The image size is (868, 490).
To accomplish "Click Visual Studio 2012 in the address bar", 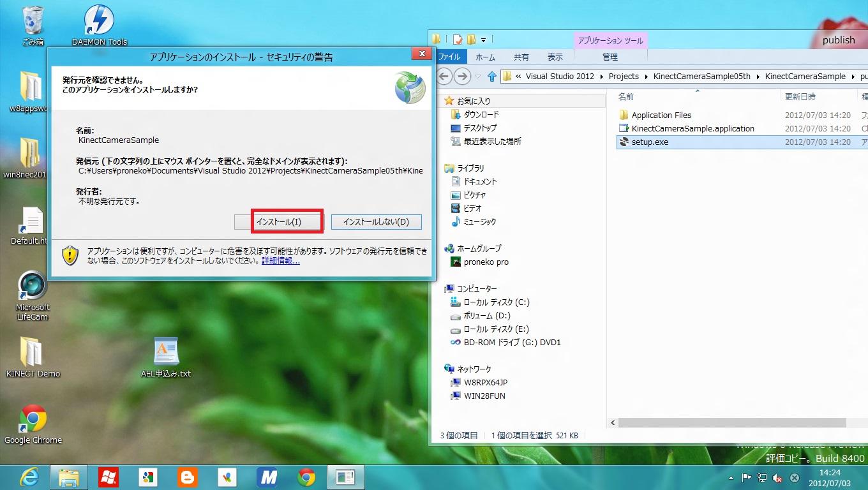I will [560, 76].
